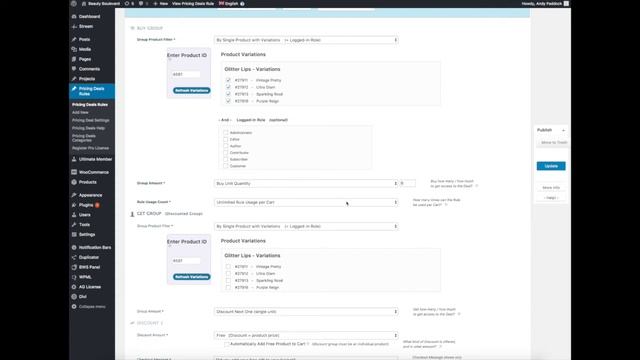The image size is (640, 360).
Task: Click the BWS Panel sidebar icon
Action: point(74,267)
